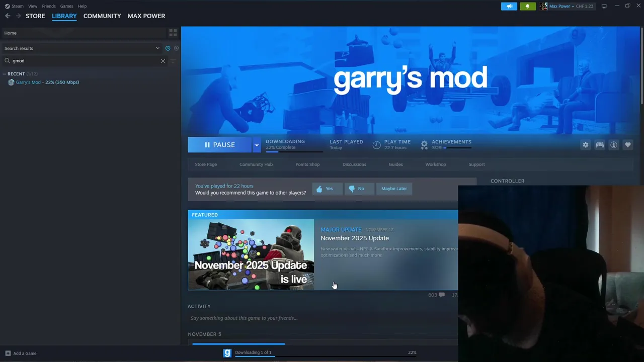Click the achievements gear badge icon

(424, 145)
